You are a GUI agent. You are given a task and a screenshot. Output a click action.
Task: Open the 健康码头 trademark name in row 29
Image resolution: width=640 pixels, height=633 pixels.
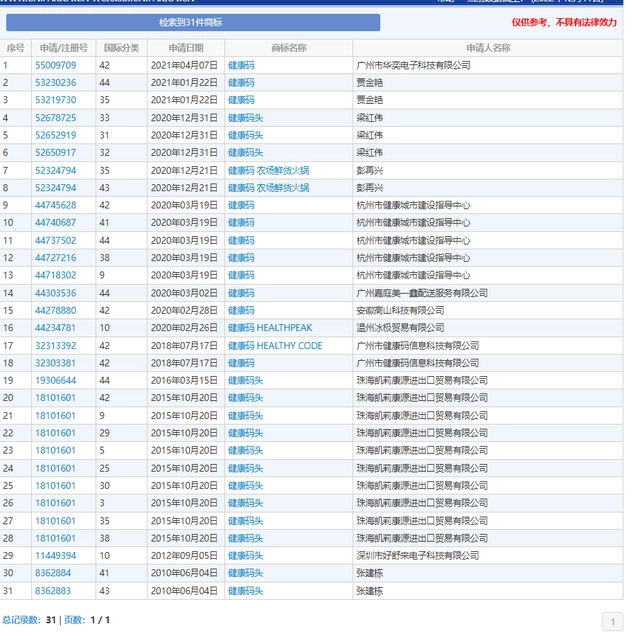tap(246, 556)
